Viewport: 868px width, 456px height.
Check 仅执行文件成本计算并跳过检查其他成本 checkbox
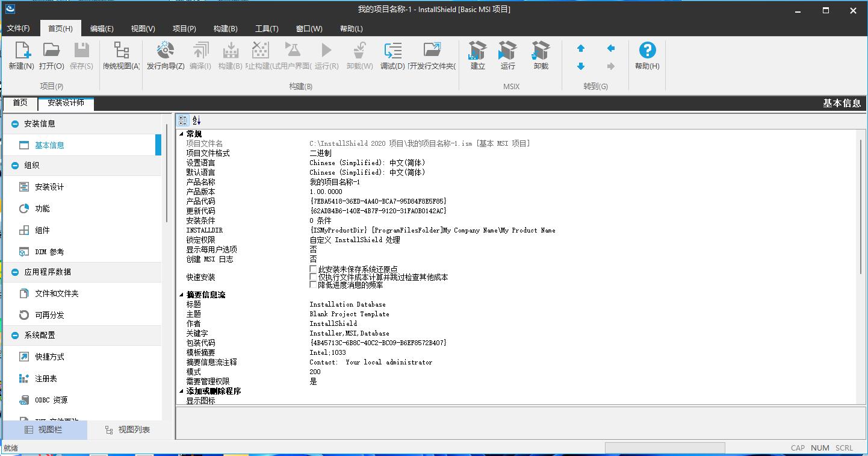(313, 277)
